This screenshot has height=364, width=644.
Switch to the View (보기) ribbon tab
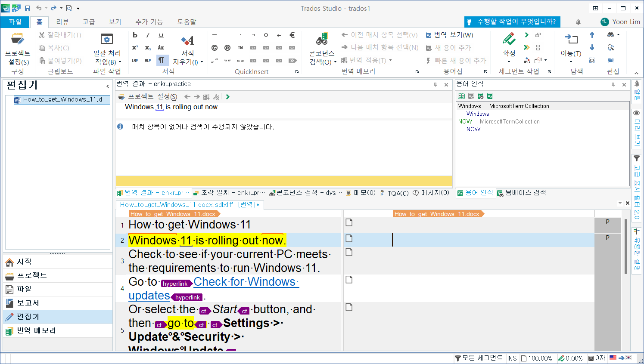click(115, 22)
